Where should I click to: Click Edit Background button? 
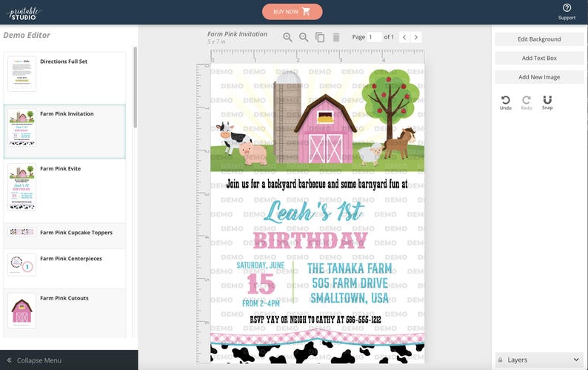click(x=539, y=39)
